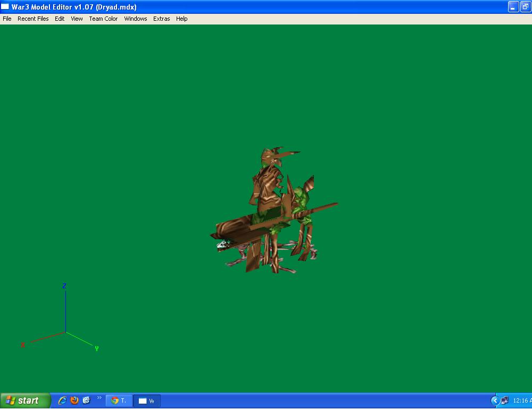Open the Edit menu

point(60,19)
